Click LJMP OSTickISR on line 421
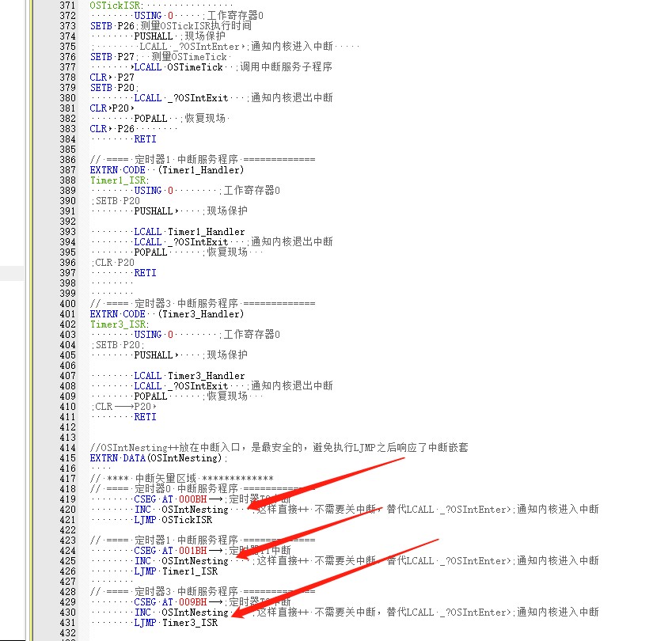The height and width of the screenshot is (641, 672). [x=173, y=520]
